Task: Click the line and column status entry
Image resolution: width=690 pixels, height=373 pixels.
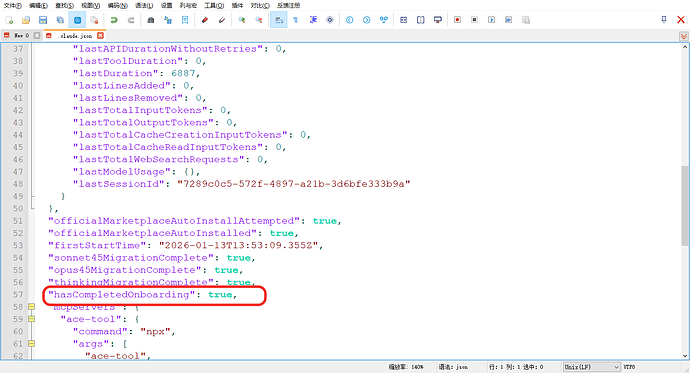Action: 516,367
